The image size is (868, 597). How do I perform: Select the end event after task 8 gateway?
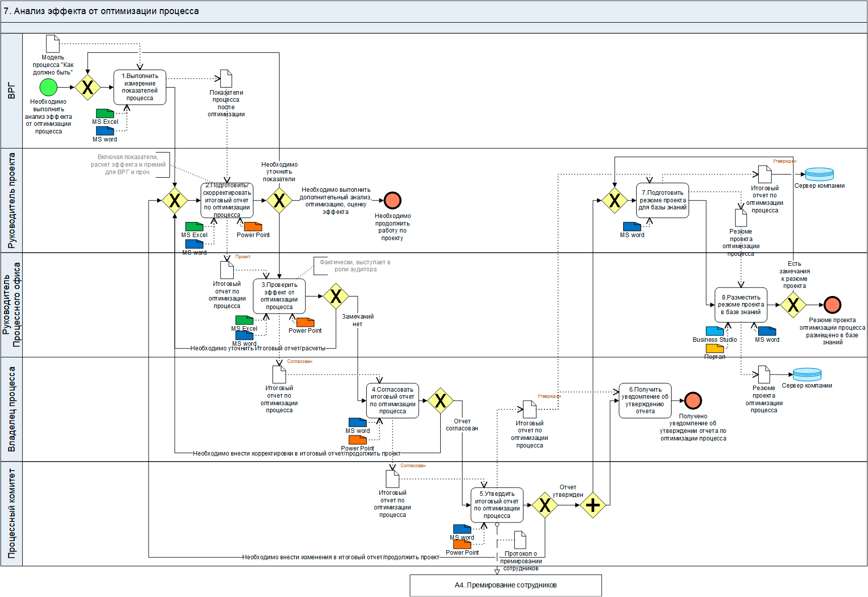point(832,305)
